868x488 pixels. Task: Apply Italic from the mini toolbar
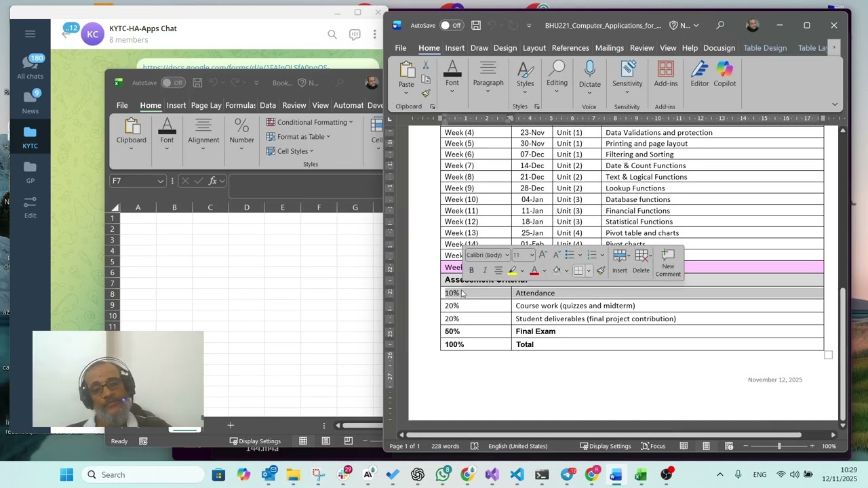click(x=484, y=270)
